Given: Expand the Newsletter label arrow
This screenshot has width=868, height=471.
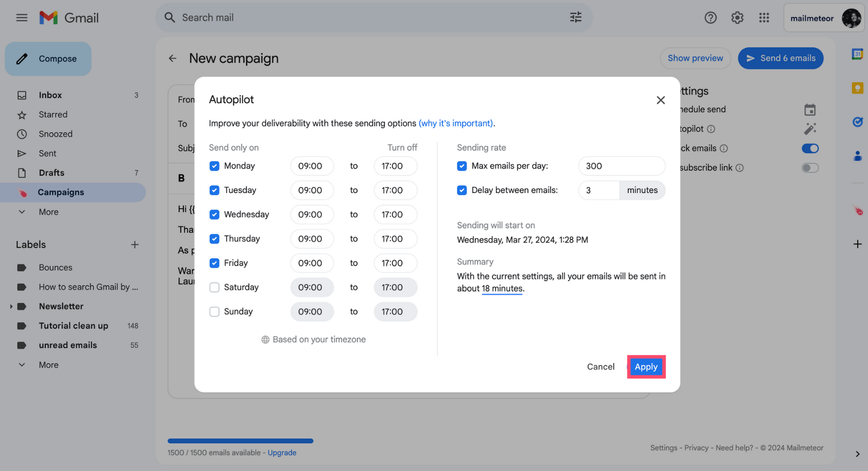Looking at the screenshot, I should tap(11, 307).
